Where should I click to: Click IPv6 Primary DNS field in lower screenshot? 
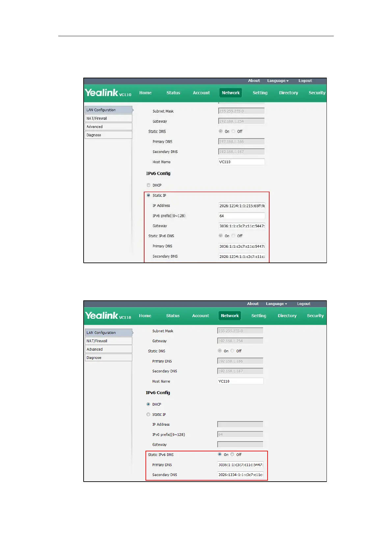click(240, 465)
